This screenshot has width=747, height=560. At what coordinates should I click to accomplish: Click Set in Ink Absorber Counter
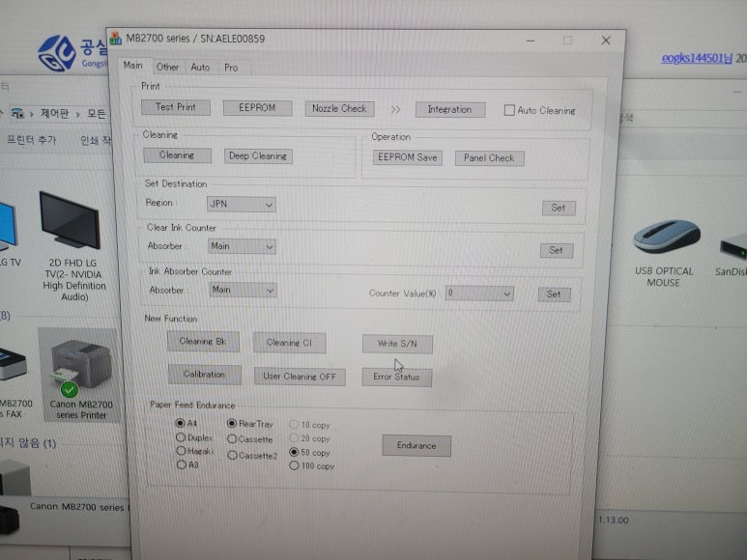(x=554, y=294)
